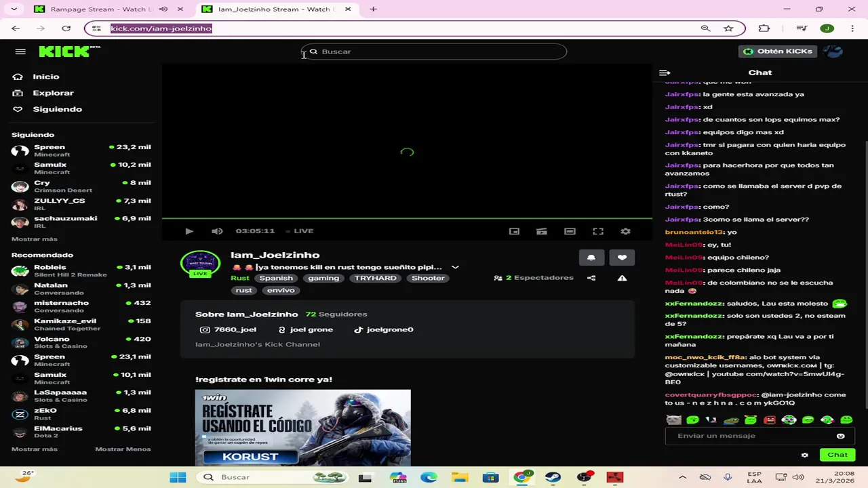
Task: Select the envivo tag
Action: [281, 290]
